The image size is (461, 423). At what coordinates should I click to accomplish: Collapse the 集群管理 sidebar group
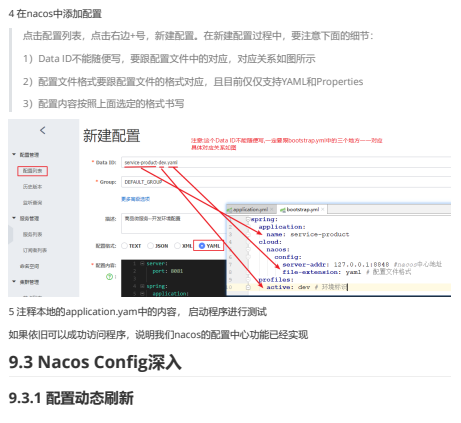(x=14, y=282)
